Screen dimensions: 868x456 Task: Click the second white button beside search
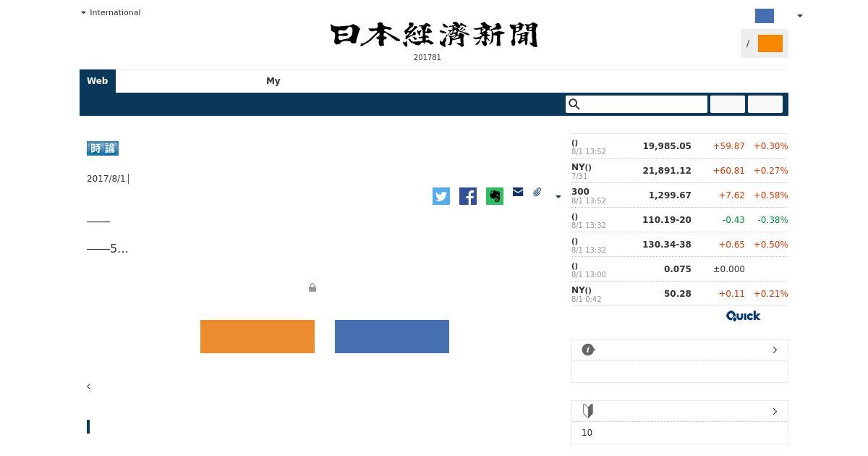765,104
